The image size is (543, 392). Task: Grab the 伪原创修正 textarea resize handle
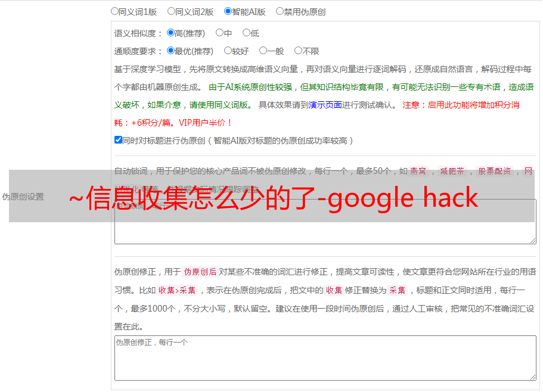pyautogui.click(x=533, y=377)
